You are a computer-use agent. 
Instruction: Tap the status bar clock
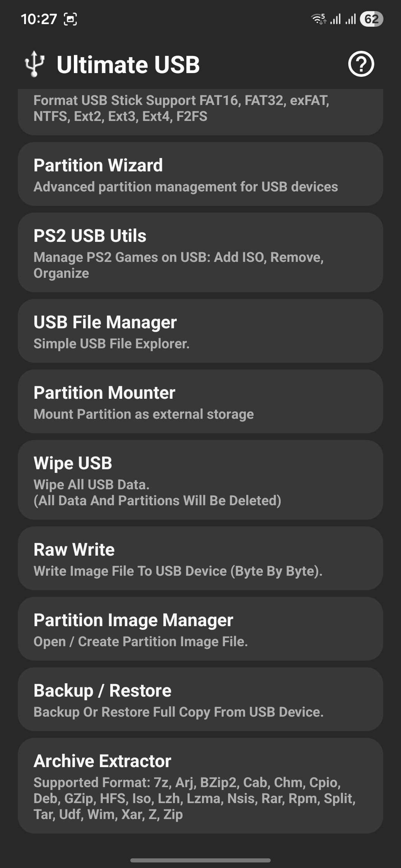pos(39,19)
